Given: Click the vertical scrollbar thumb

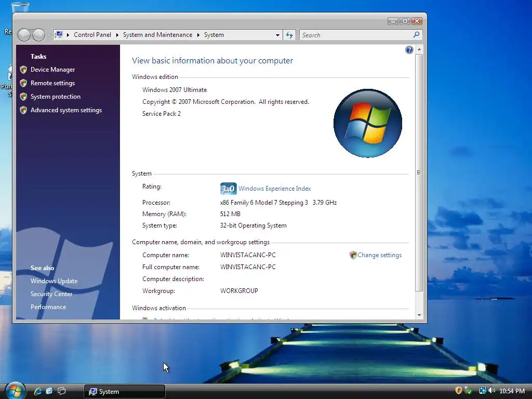Looking at the screenshot, I should click(419, 172).
